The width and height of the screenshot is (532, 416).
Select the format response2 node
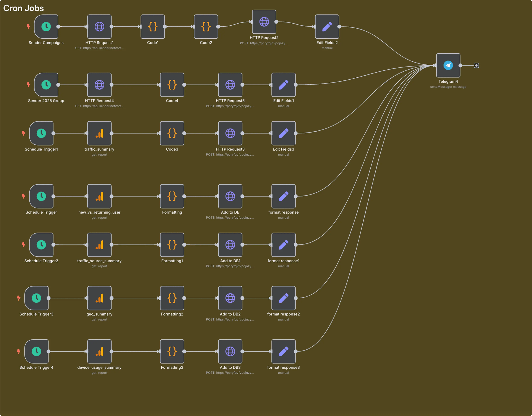(284, 298)
